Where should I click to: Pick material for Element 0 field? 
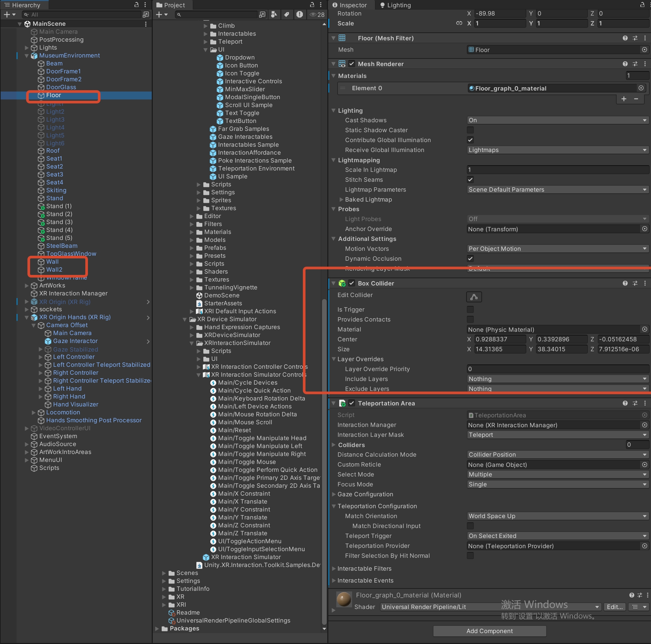click(641, 88)
